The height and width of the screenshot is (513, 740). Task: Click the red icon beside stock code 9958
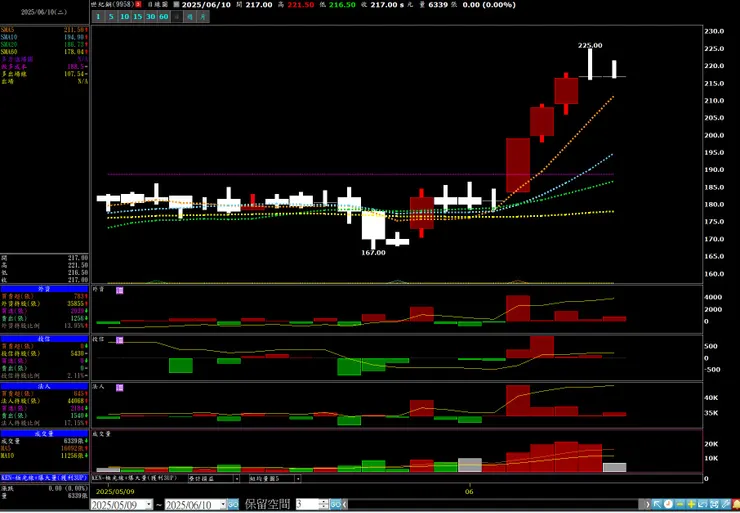(x=138, y=5)
